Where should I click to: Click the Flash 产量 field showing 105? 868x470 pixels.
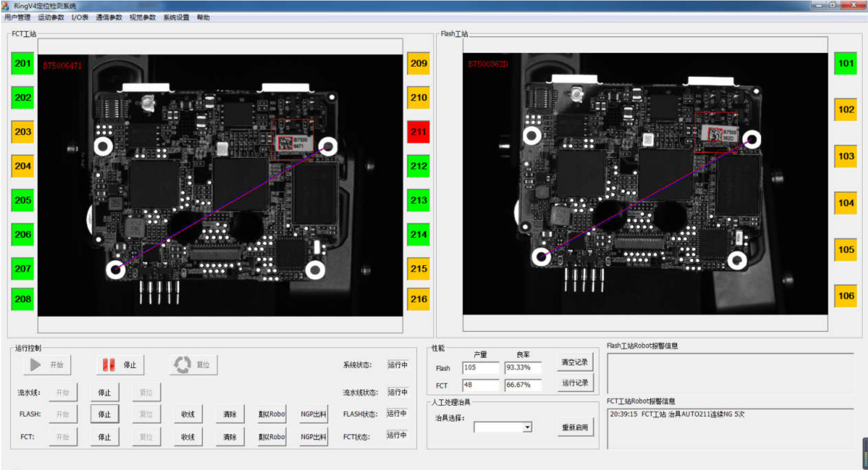click(480, 368)
